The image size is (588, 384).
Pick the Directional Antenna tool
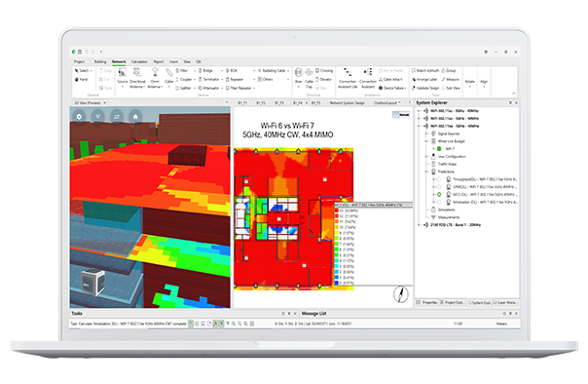point(137,78)
